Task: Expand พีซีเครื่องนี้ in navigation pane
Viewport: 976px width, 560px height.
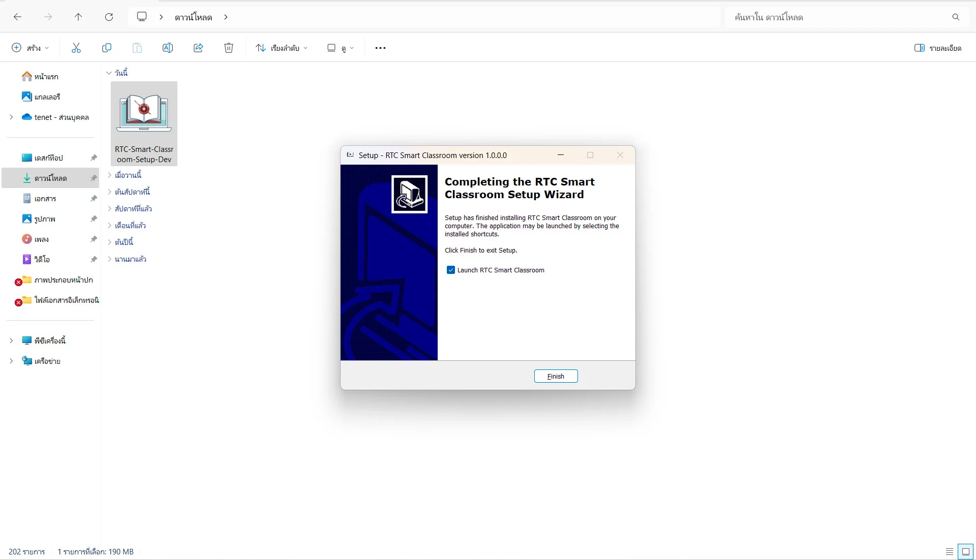Action: click(11, 340)
